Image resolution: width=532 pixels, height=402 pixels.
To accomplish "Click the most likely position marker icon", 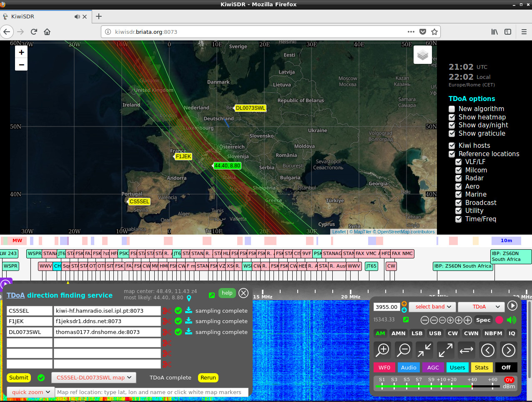I will click(189, 298).
